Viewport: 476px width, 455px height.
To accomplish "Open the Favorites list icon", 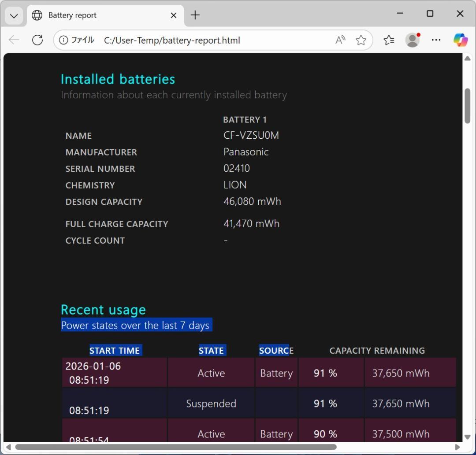I will tap(389, 40).
